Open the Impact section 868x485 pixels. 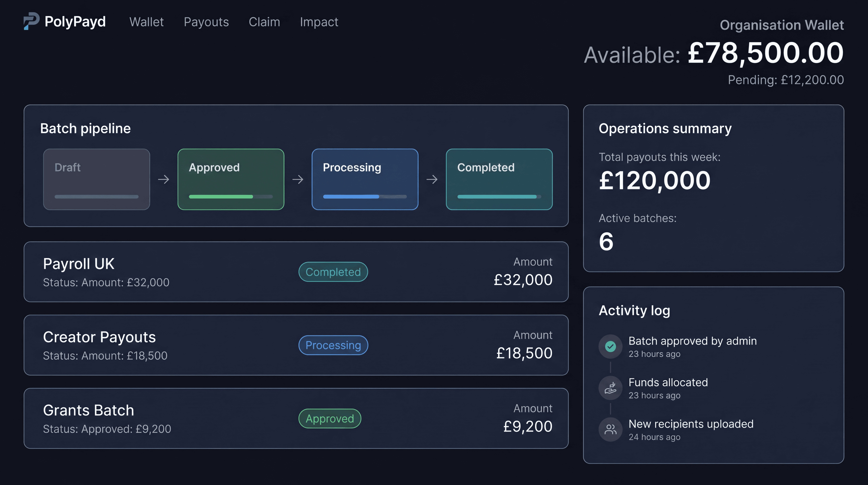tap(319, 22)
